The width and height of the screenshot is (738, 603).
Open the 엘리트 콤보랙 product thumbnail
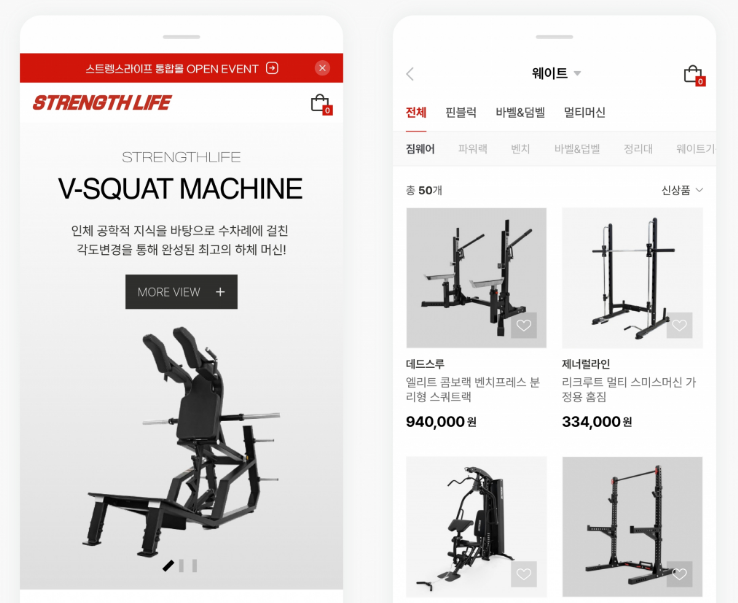point(476,278)
